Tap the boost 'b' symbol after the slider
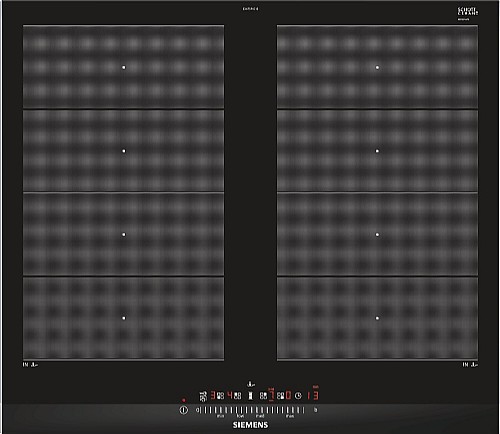This screenshot has width=500, height=434. tap(315, 410)
